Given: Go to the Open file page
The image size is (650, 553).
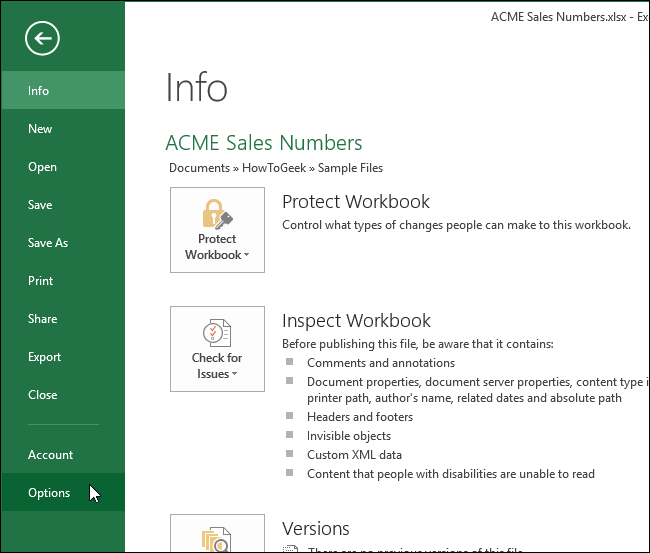Looking at the screenshot, I should [x=63, y=167].
